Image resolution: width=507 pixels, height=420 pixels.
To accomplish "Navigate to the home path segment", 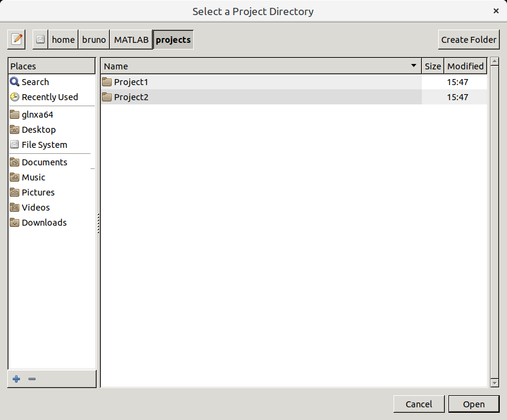I will [x=63, y=40].
